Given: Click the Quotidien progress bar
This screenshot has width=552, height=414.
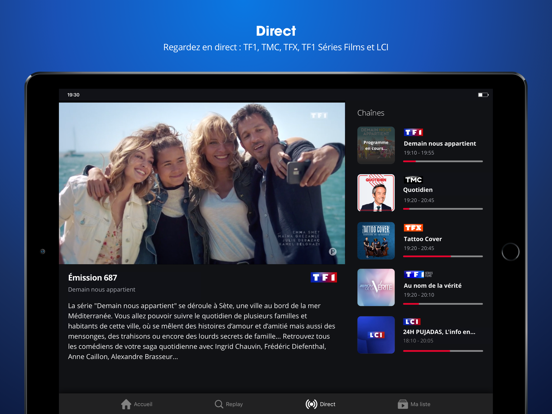Looking at the screenshot, I should pos(443,209).
